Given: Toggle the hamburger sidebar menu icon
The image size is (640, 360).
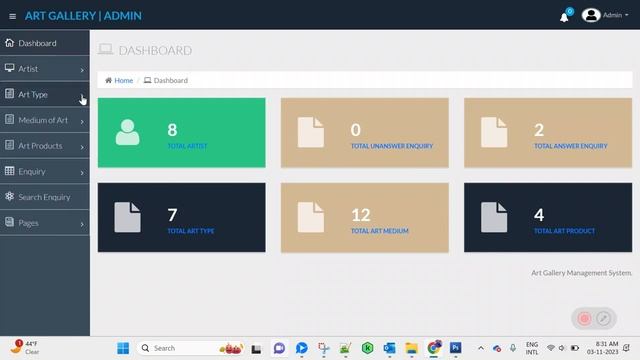Looking at the screenshot, I should (12, 16).
